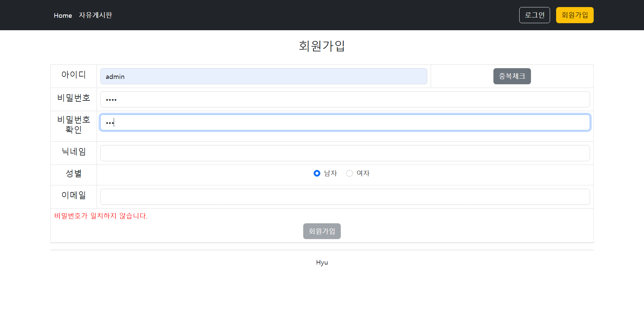Click the yellow 회원가입 navbar button
The image size is (644, 318).
tap(574, 15)
